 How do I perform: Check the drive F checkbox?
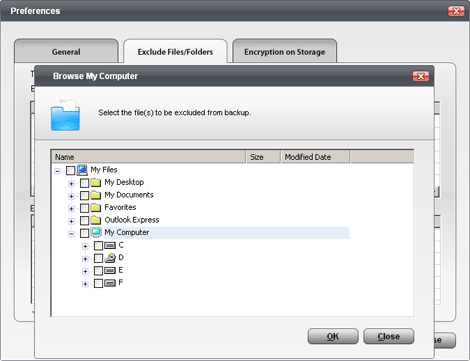tap(98, 283)
